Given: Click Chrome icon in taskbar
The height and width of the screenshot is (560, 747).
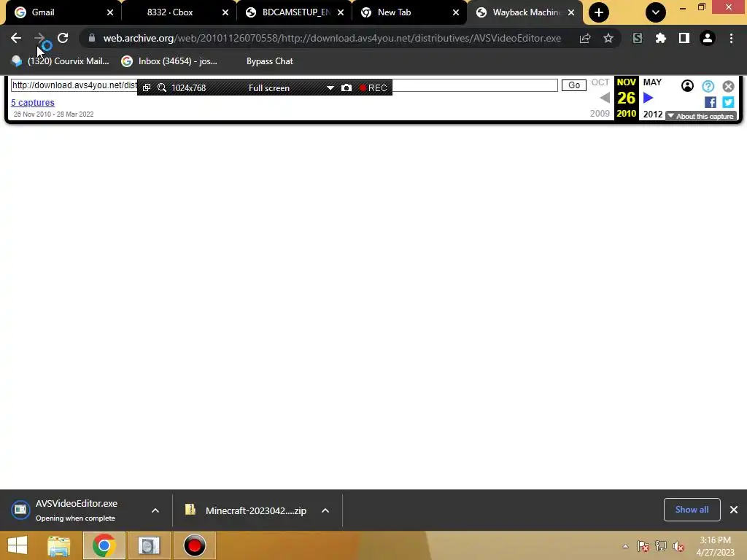Looking at the screenshot, I should point(104,545).
